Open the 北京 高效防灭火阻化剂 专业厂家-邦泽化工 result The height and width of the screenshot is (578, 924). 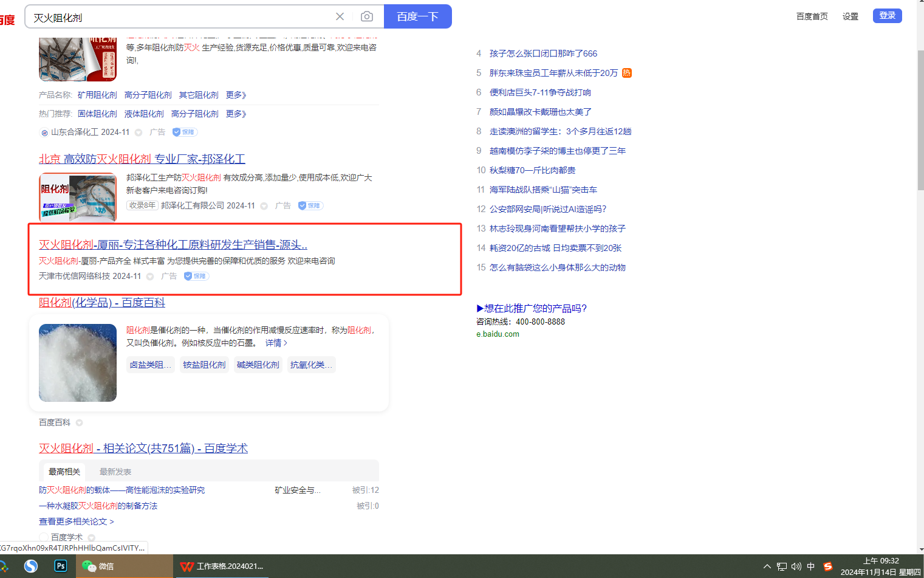[x=142, y=159]
